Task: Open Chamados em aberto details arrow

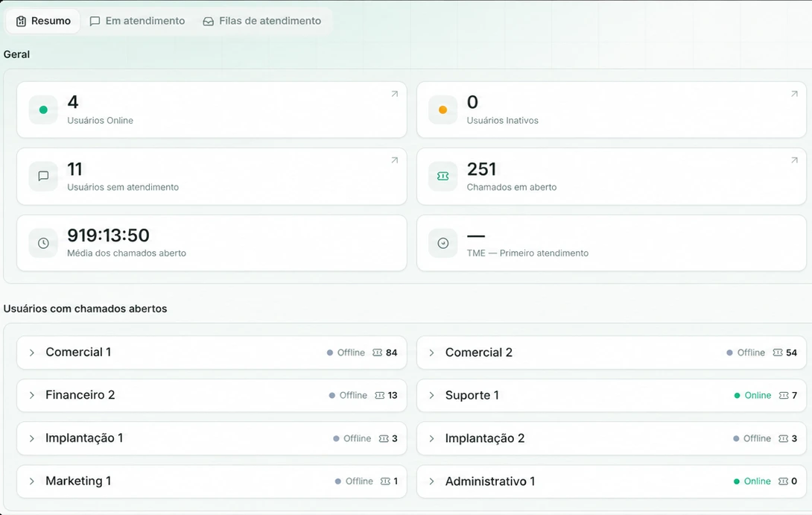Action: pyautogui.click(x=794, y=160)
